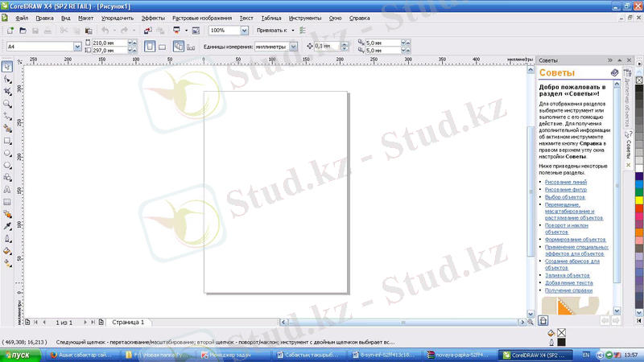Select the Ellipse tool
The image size is (644, 362).
coord(7,152)
